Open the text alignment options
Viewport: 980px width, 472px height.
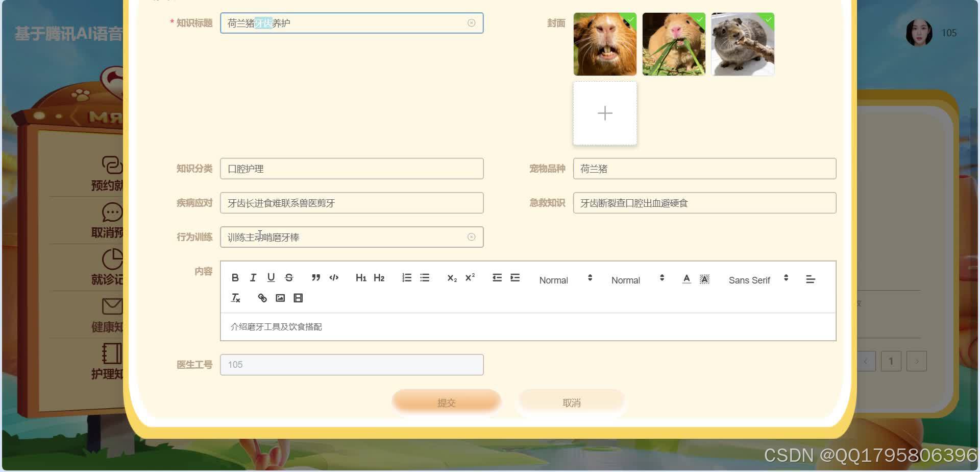(810, 279)
